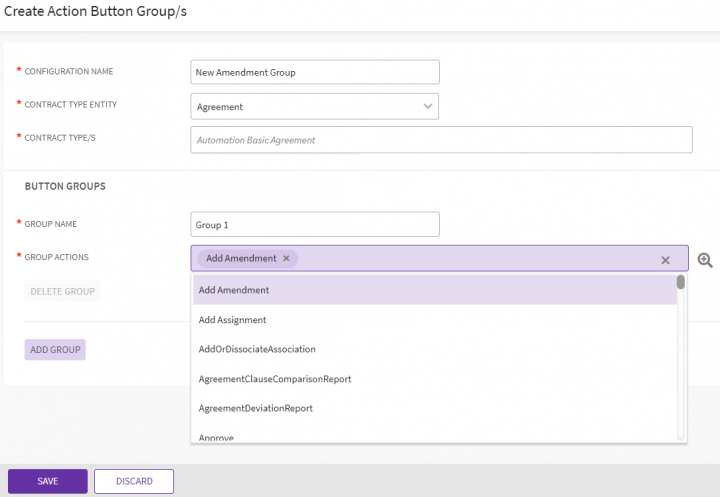
Task: Expand the Contract Type Entity dropdown
Action: 428,106
